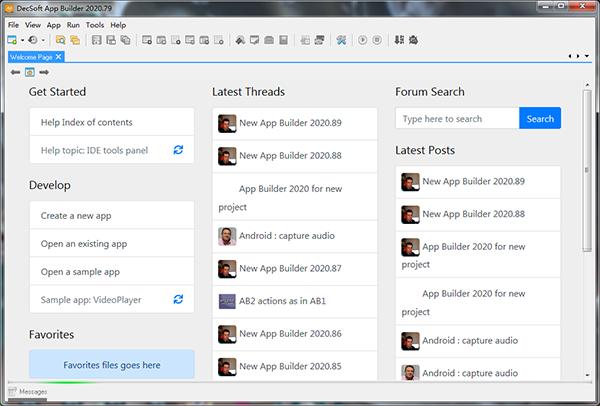Open Latest Posts New App Builder 2020.88
The height and width of the screenshot is (406, 600).
(478, 214)
